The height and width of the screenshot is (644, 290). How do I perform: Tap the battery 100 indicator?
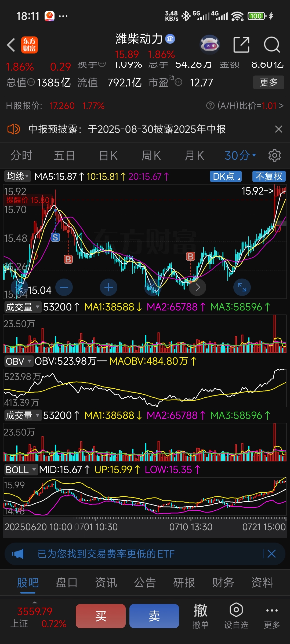257,16
